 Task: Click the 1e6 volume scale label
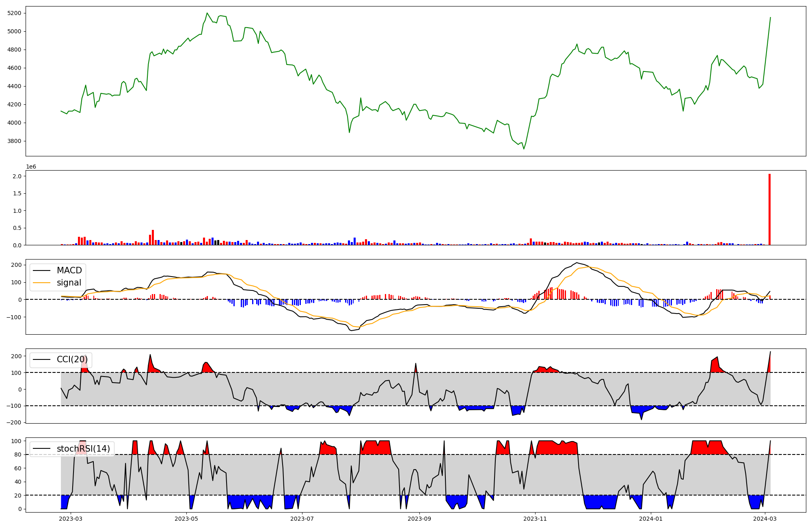pos(31,167)
